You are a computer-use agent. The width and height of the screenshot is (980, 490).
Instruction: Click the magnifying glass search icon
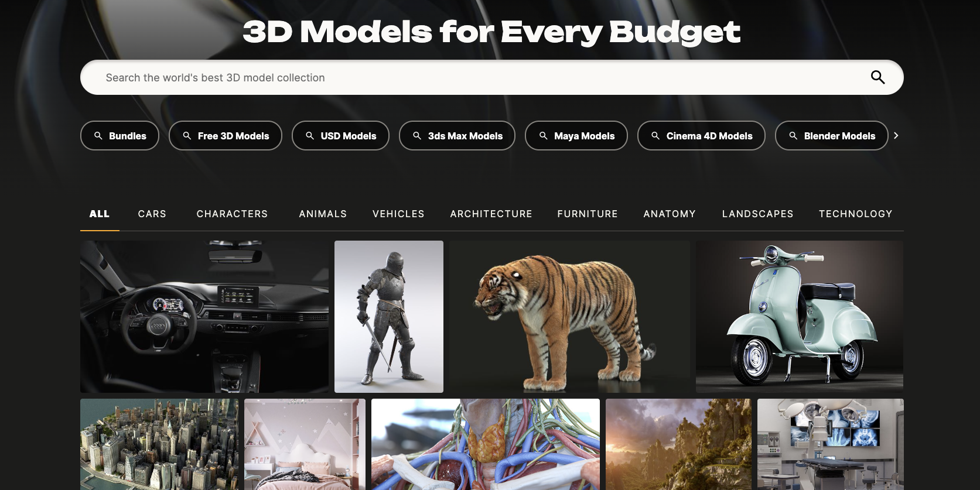pos(877,77)
